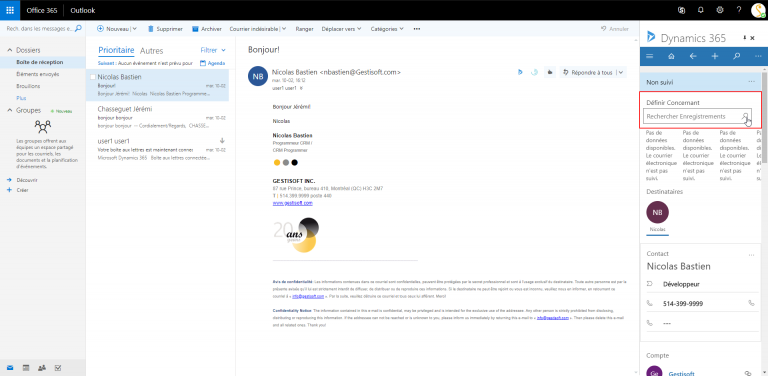Open the Répondre à tous dropdown arrow
This screenshot has height=376, width=768.
click(x=621, y=72)
